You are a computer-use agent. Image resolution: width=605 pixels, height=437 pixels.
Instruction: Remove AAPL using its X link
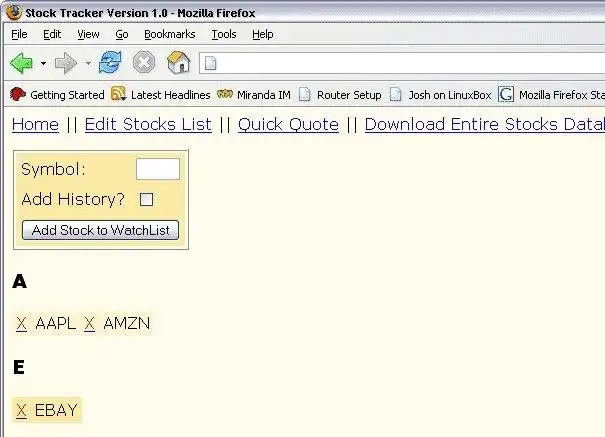(22, 324)
